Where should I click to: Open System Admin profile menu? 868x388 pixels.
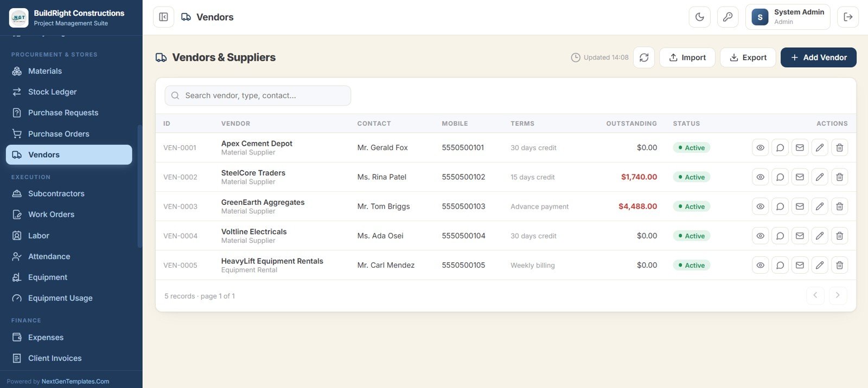tap(788, 17)
